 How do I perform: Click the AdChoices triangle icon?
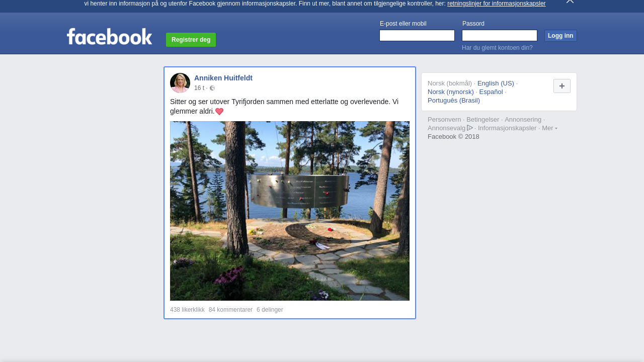[x=470, y=128]
